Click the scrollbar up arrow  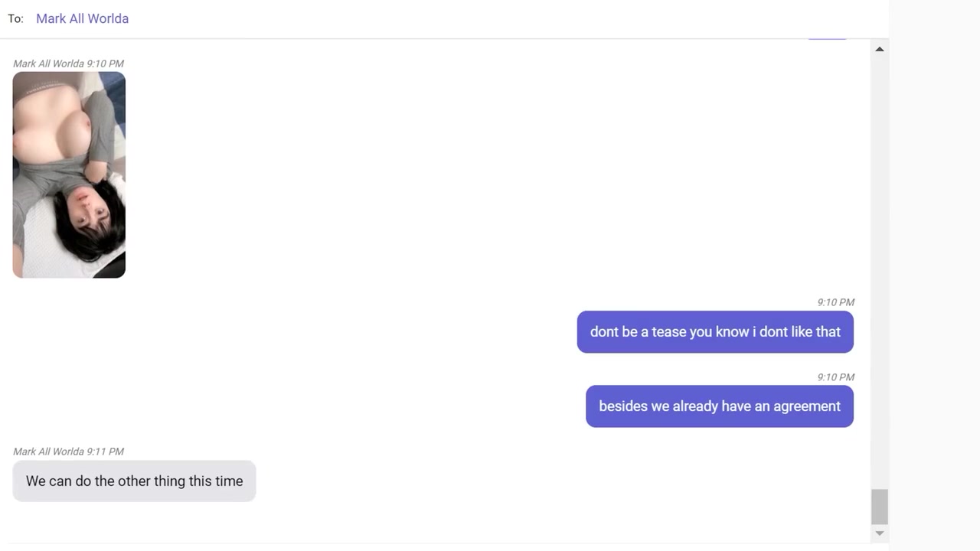(879, 49)
